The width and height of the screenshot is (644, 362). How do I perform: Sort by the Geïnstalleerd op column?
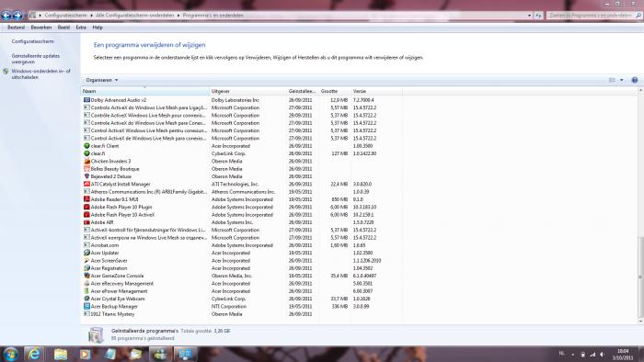(x=303, y=91)
